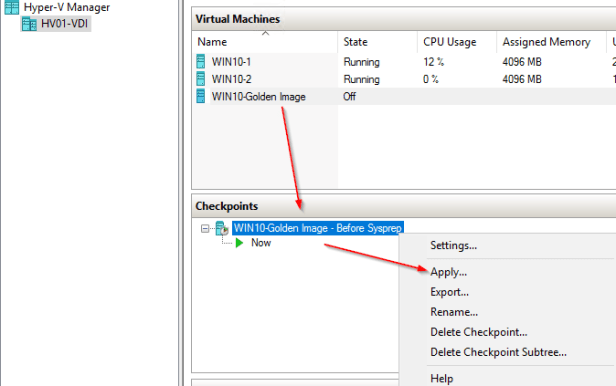The height and width of the screenshot is (386, 616).
Task: Click the Virtual Machines panel header
Action: point(404,19)
